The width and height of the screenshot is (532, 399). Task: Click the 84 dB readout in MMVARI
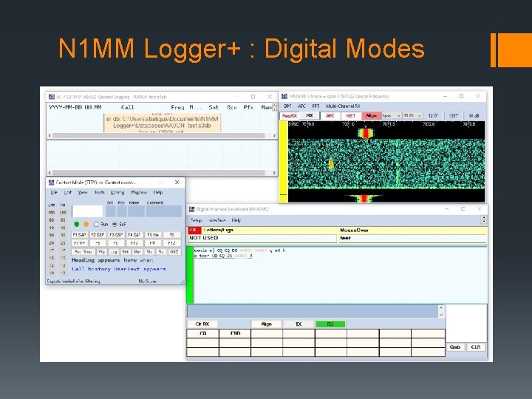point(474,116)
